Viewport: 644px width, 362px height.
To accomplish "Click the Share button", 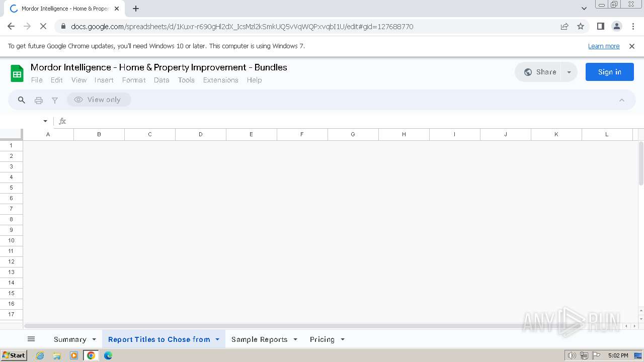I will click(538, 72).
